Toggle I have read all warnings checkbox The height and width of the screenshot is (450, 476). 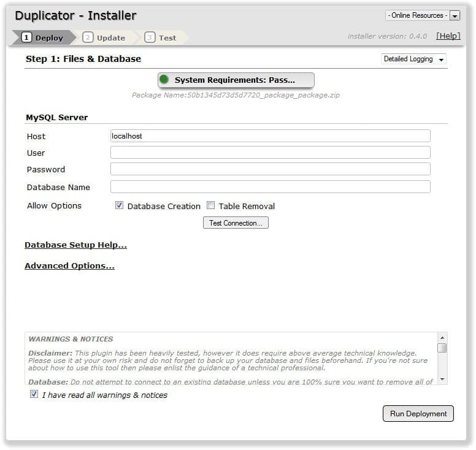(x=34, y=394)
